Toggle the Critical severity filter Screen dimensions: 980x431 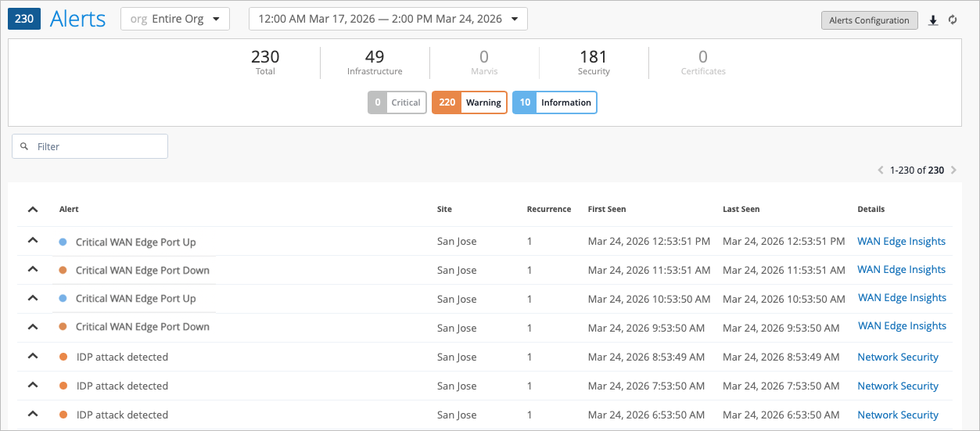[x=397, y=102]
